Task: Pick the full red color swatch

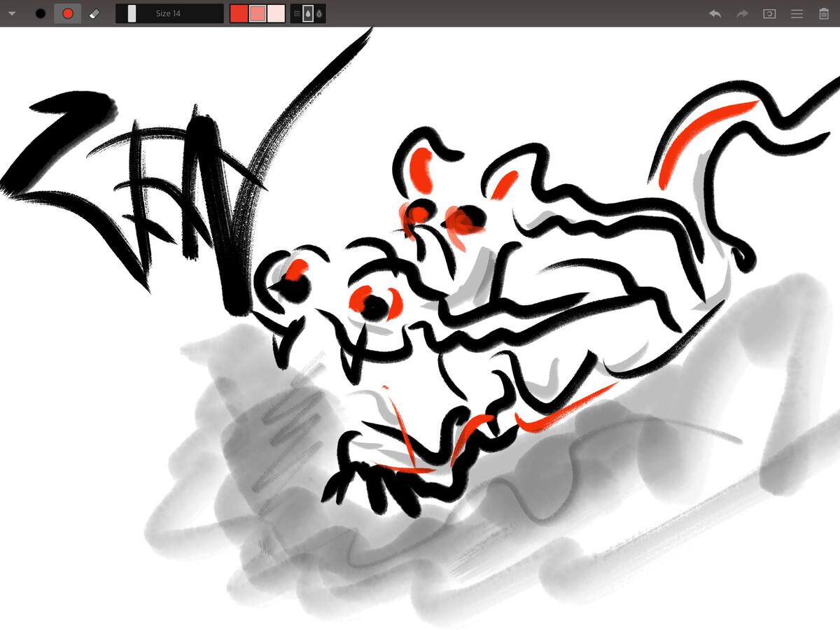Action: click(x=239, y=13)
